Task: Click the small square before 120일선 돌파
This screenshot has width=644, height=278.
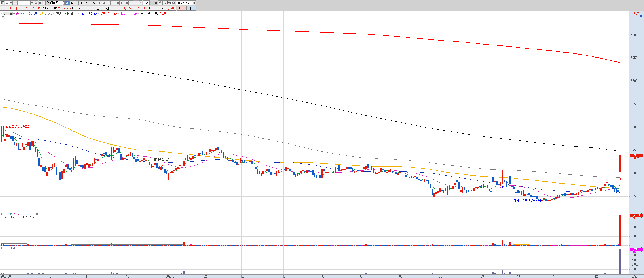Action: coord(78,14)
